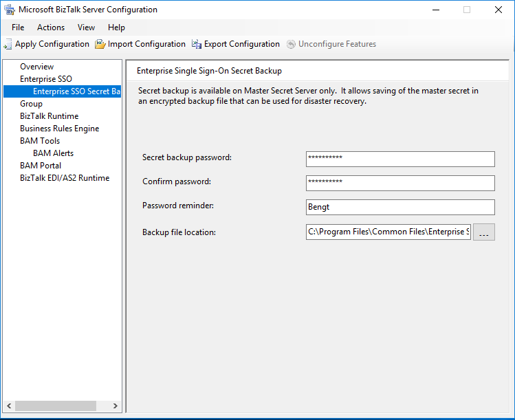Screen dimensions: 515x420
Task: Select BizTalk Runtime tree node
Action: click(50, 116)
